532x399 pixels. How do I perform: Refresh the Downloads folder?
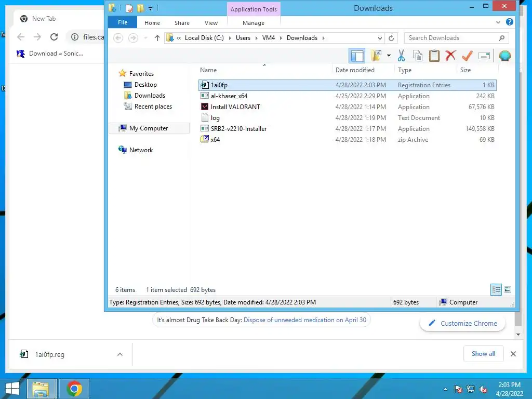point(391,38)
